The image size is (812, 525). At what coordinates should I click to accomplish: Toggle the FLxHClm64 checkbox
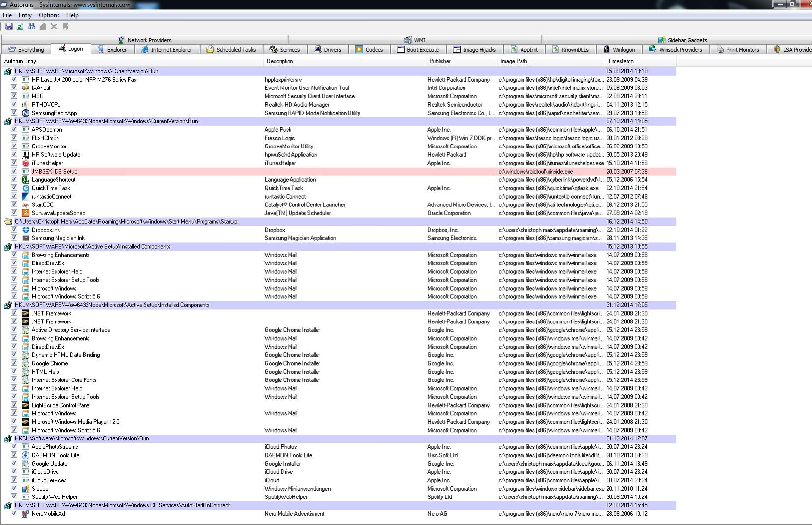pyautogui.click(x=14, y=138)
